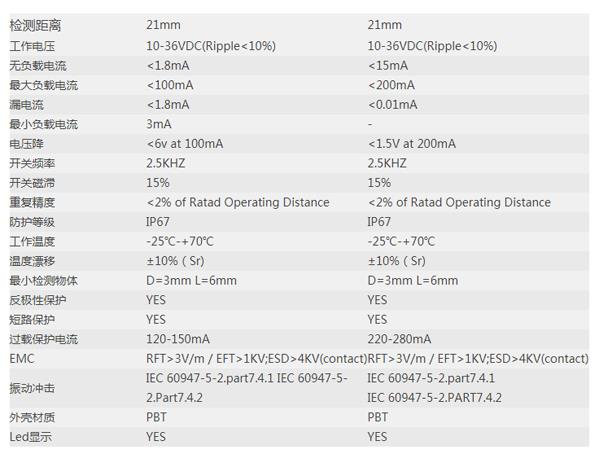Click the 振动冲击 row label
600x462 pixels.
32,388
